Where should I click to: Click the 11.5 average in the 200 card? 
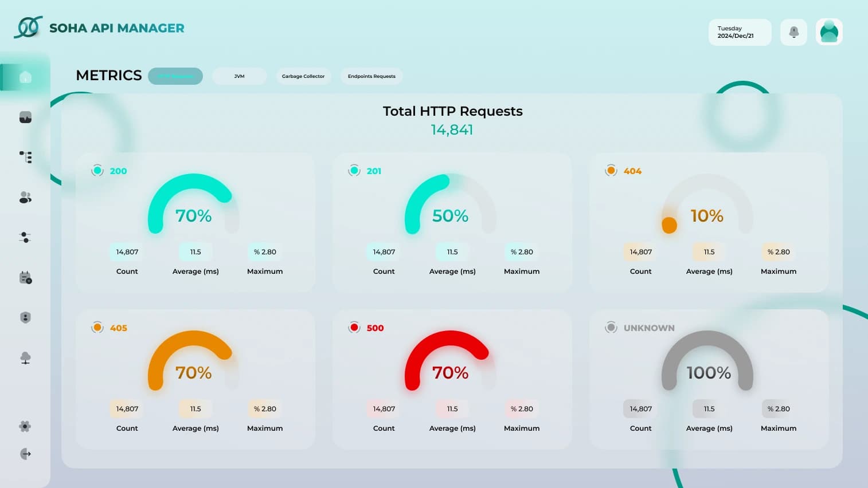coord(196,252)
